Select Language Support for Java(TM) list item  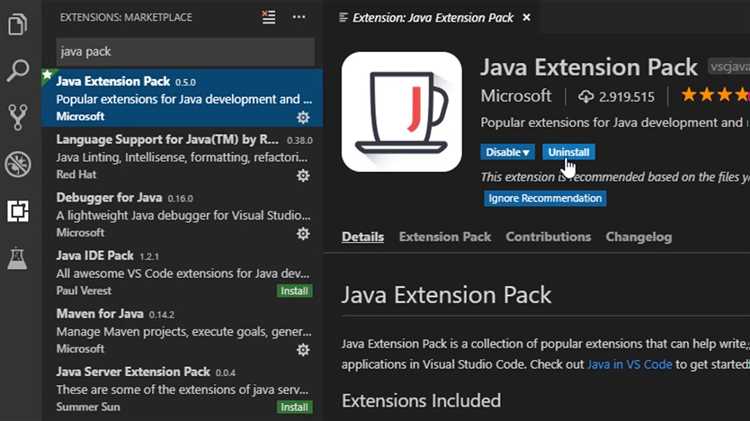click(182, 156)
